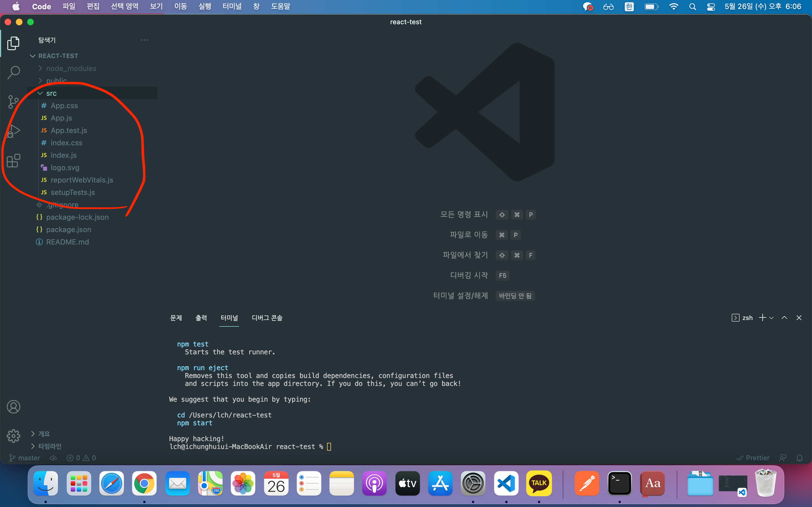Toggle macOS Control Center in menu bar
Image resolution: width=812 pixels, height=507 pixels.
tap(711, 7)
